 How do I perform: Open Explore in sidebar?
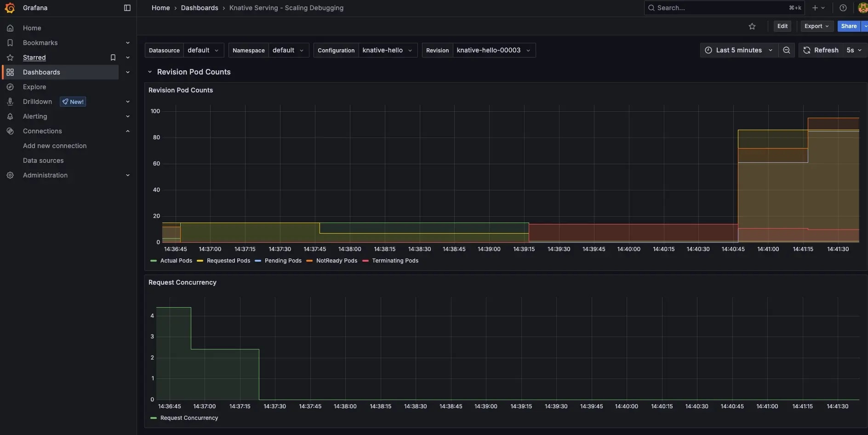click(x=34, y=87)
